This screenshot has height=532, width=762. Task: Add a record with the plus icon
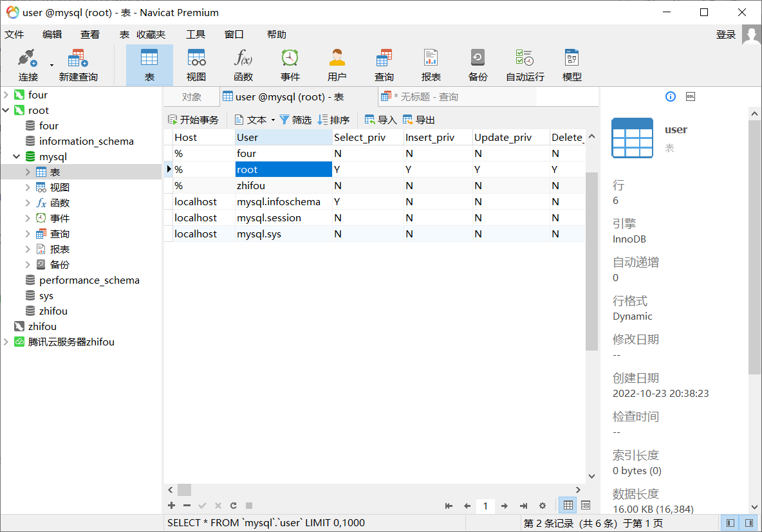(x=172, y=506)
